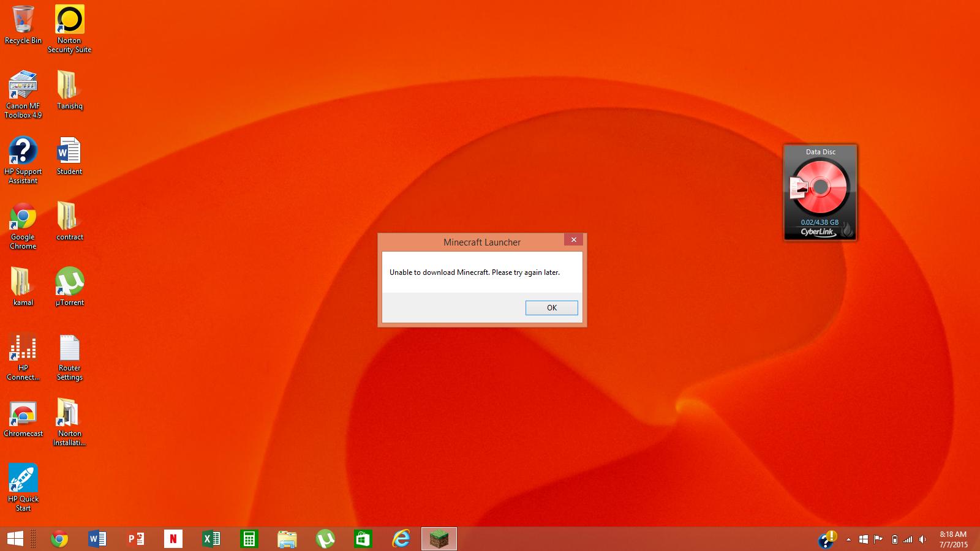
Task: Open the Windows Start button
Action: (15, 539)
